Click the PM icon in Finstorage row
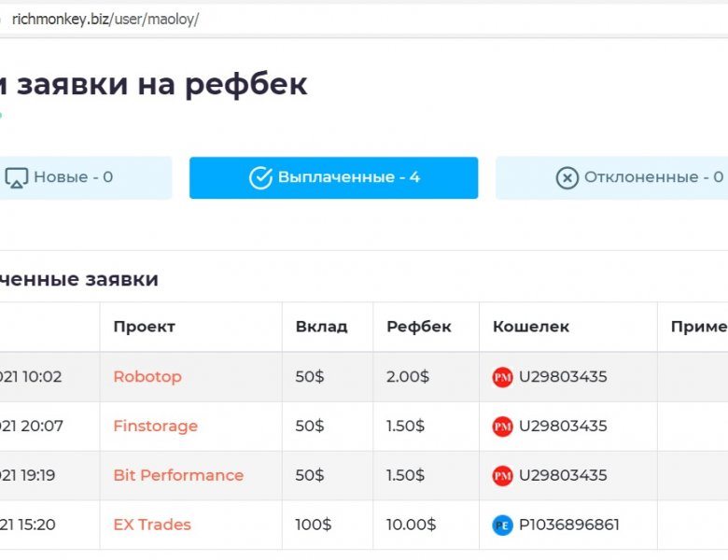The width and height of the screenshot is (728, 560). (x=502, y=427)
